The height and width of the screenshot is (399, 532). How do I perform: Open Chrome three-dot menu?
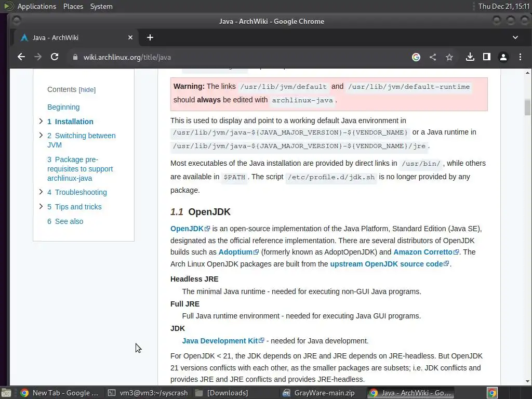520,57
